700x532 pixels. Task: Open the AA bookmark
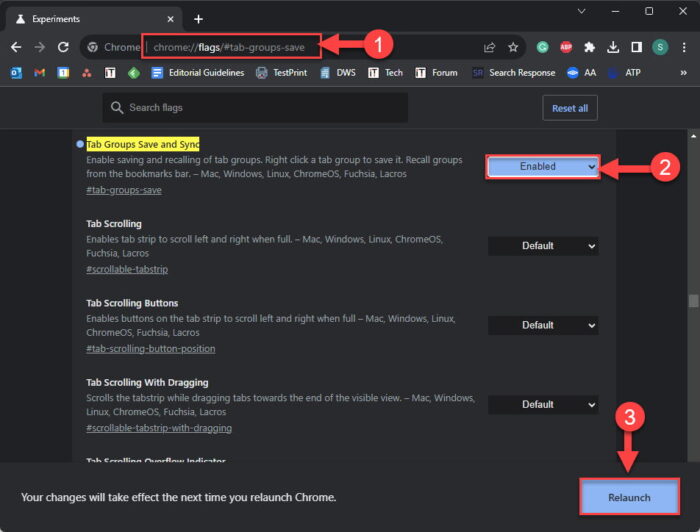pyautogui.click(x=582, y=72)
